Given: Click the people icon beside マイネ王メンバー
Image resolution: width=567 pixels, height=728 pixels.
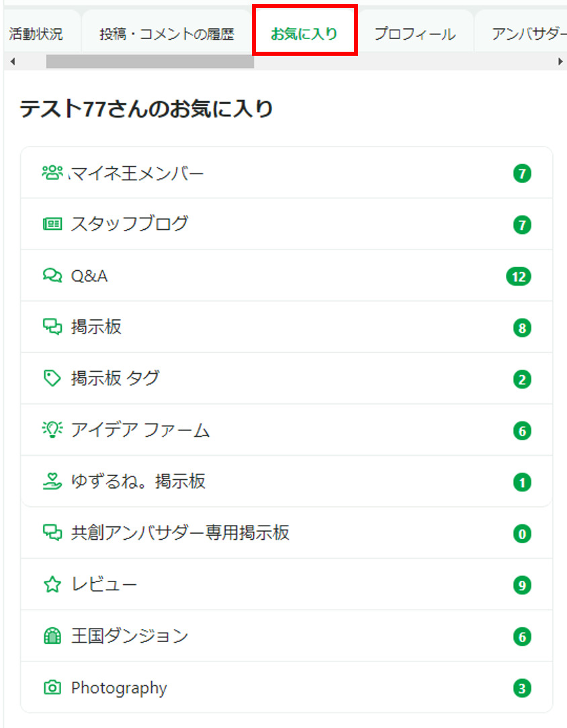Looking at the screenshot, I should (x=52, y=173).
